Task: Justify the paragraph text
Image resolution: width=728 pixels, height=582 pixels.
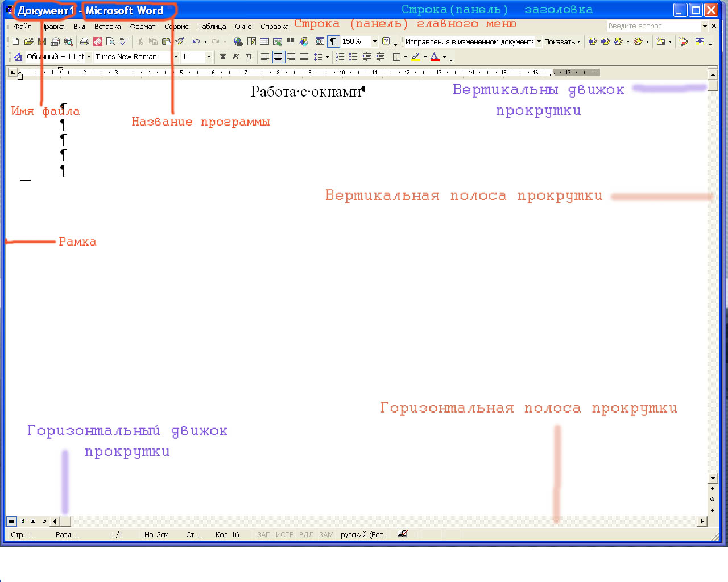Action: pyautogui.click(x=304, y=57)
